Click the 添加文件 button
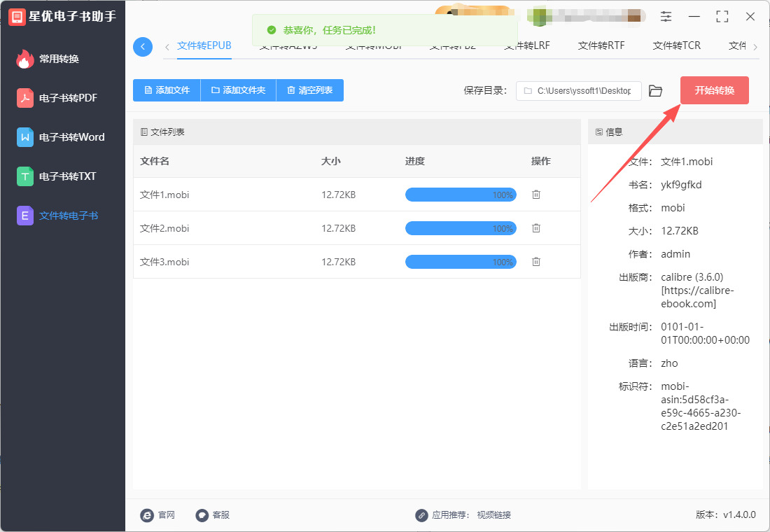Screen dimensions: 770x532 (167, 90)
